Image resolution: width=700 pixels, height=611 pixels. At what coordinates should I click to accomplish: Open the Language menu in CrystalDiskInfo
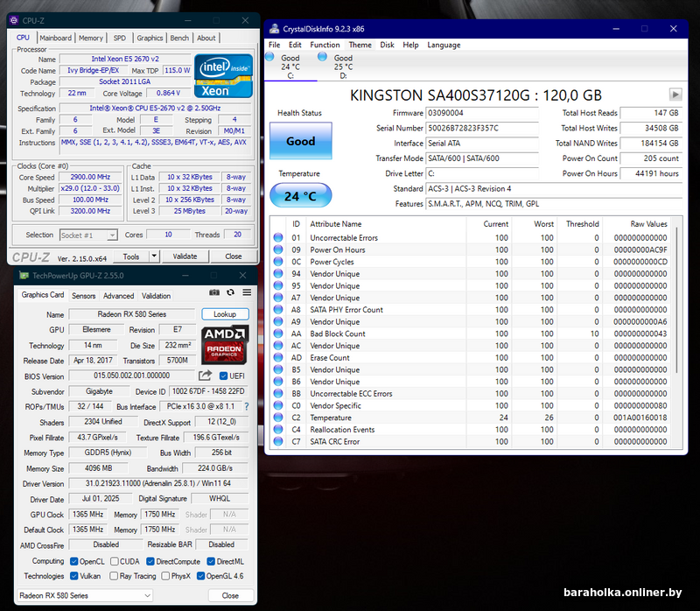click(x=444, y=45)
